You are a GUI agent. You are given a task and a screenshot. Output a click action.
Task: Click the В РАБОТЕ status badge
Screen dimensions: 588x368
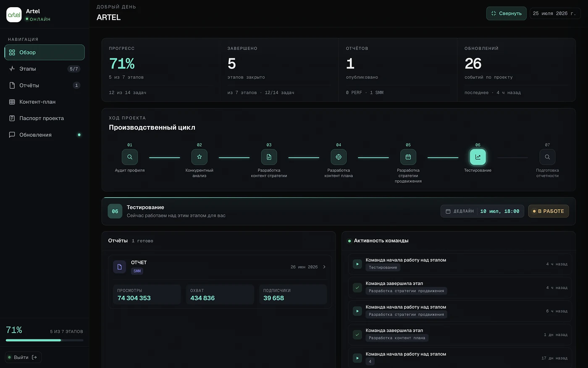coord(549,211)
